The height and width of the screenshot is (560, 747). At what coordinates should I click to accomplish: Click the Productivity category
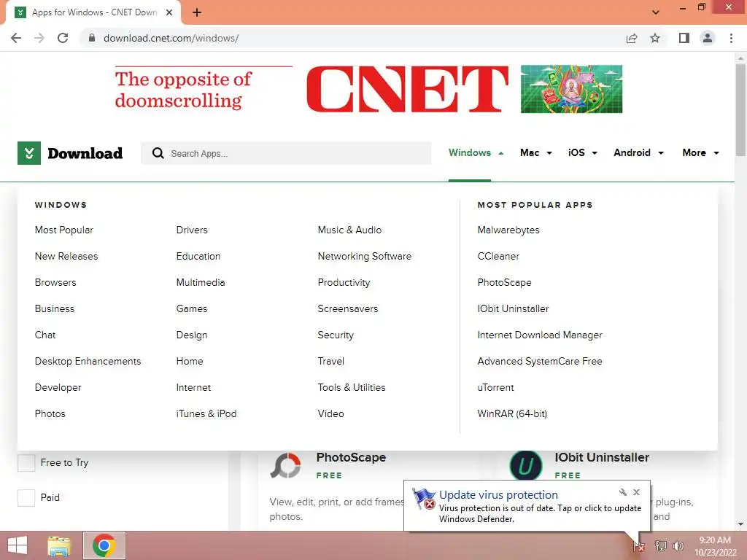coord(344,283)
